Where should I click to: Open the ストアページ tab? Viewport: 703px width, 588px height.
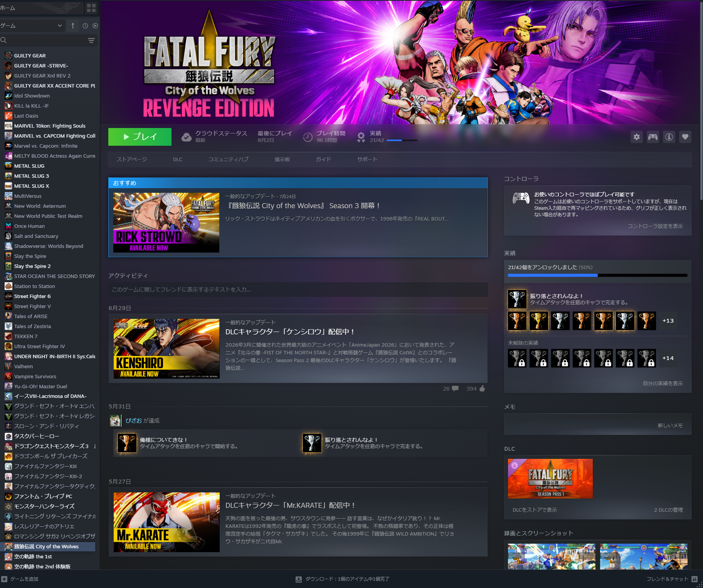coord(132,159)
